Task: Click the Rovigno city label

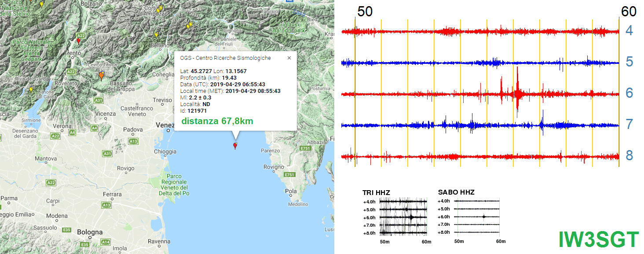Action: (x=274, y=167)
